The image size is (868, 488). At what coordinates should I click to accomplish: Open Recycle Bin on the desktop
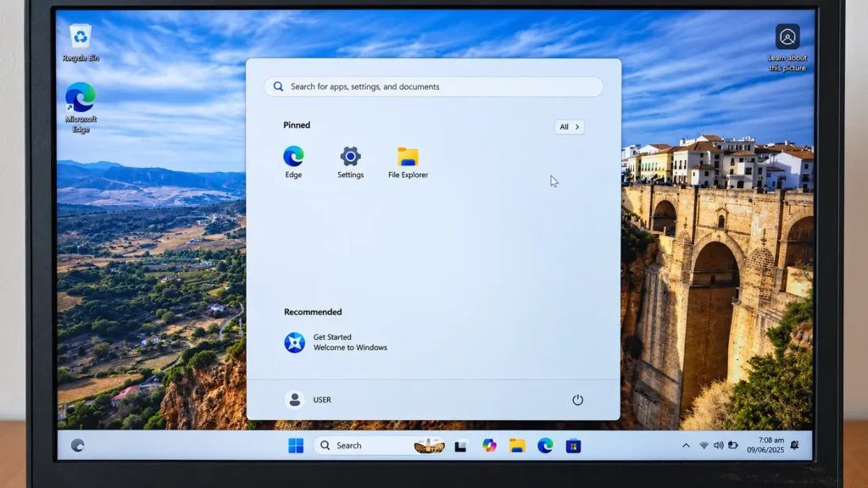tap(81, 42)
